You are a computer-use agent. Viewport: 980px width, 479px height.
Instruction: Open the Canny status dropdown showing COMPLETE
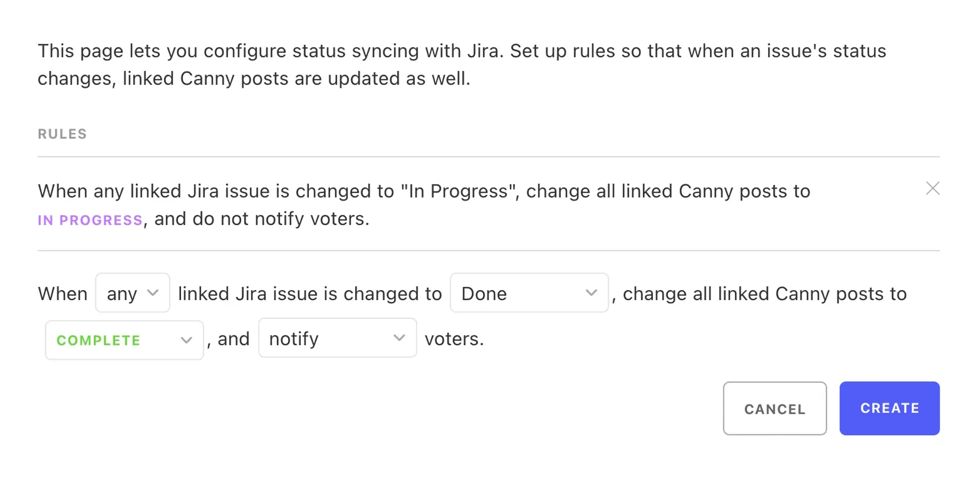point(124,339)
